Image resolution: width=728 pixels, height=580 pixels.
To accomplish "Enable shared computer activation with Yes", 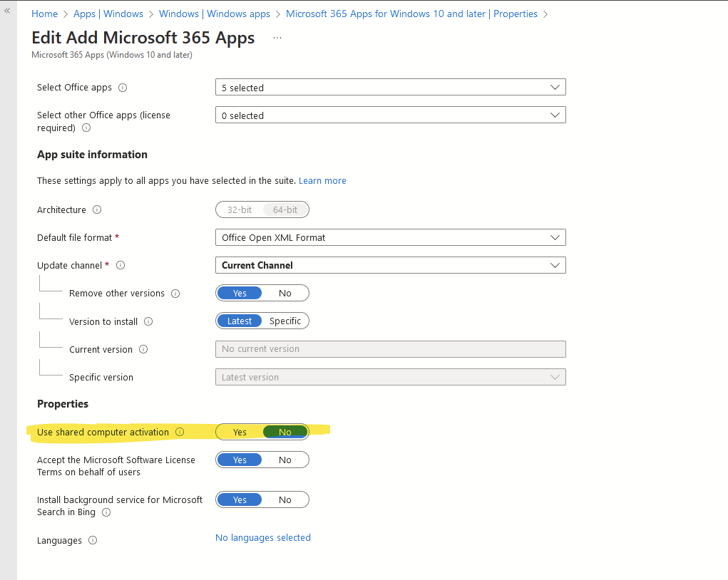I will (240, 433).
